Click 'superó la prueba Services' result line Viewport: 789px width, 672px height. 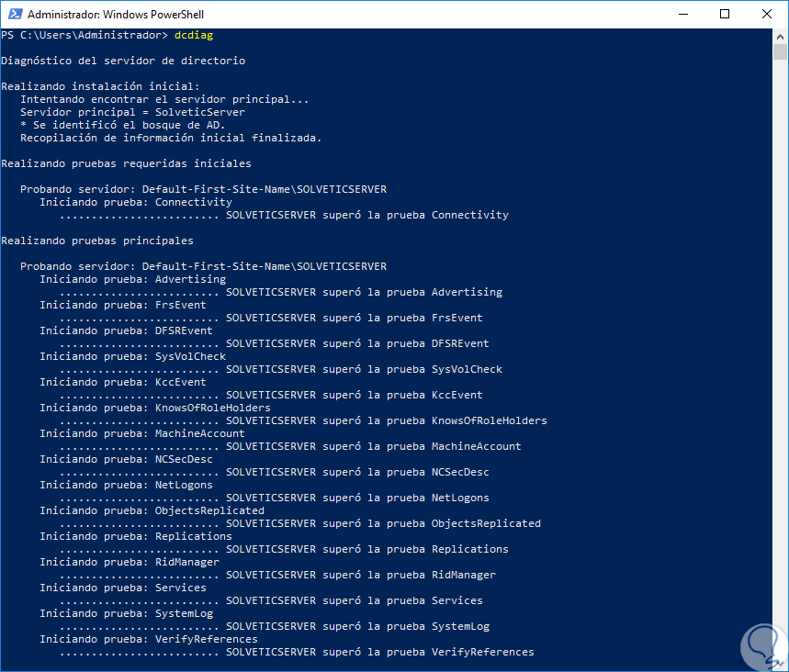[x=271, y=600]
